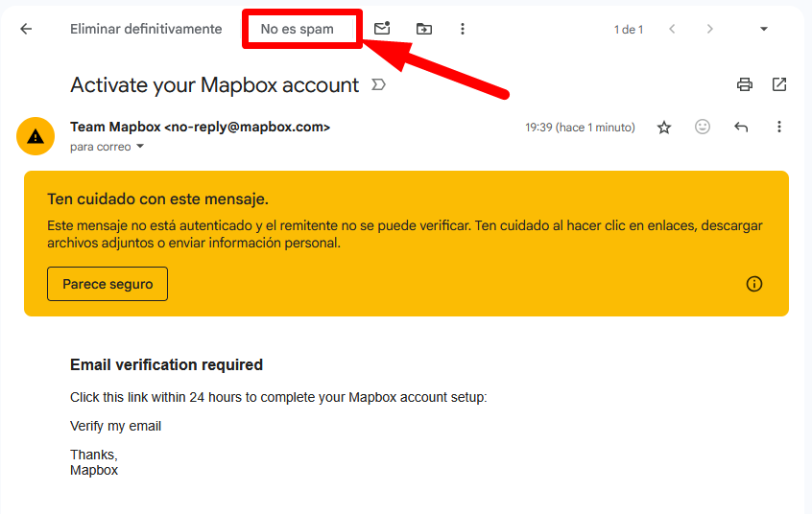The height and width of the screenshot is (514, 812).
Task: Click 'Eliminar definitivamente' in the toolbar
Action: pos(146,29)
